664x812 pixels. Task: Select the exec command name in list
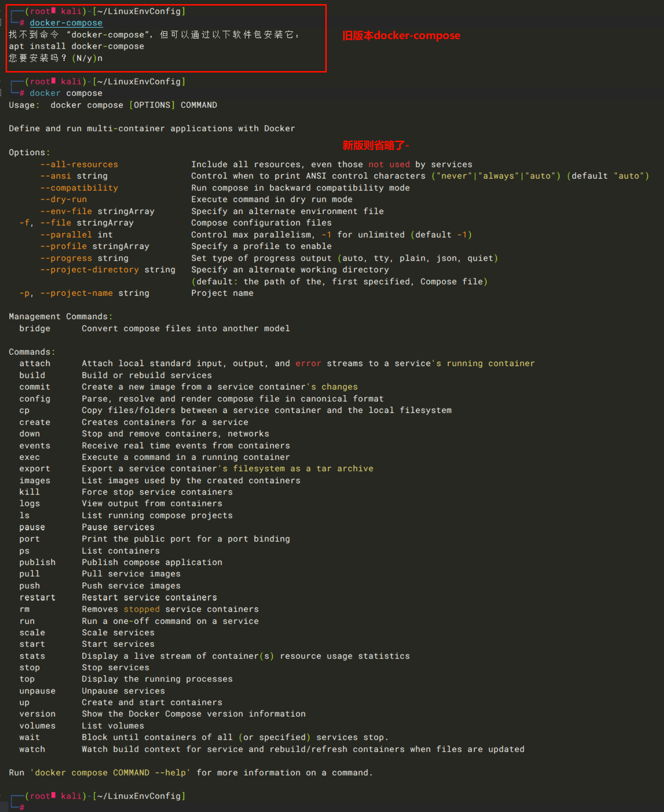pos(29,457)
